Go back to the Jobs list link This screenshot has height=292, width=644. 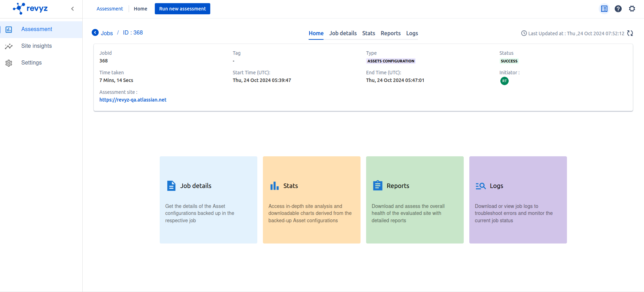(x=107, y=33)
